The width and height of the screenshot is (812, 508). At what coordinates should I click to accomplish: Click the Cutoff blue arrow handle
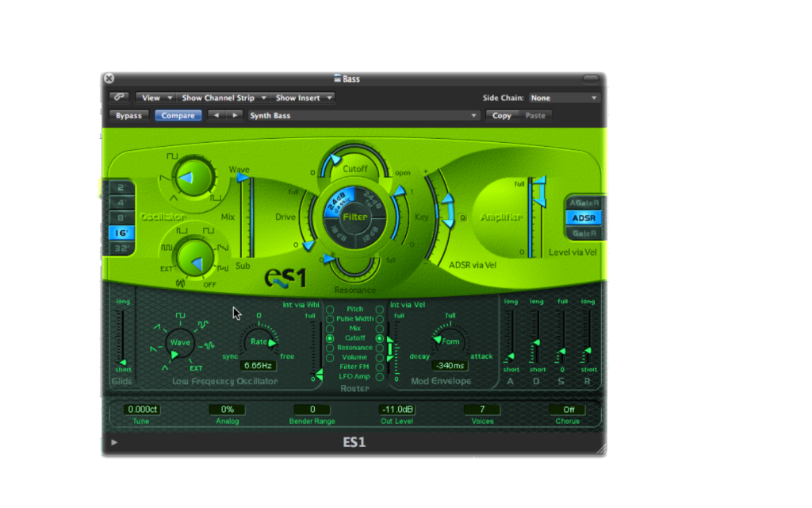(x=335, y=159)
